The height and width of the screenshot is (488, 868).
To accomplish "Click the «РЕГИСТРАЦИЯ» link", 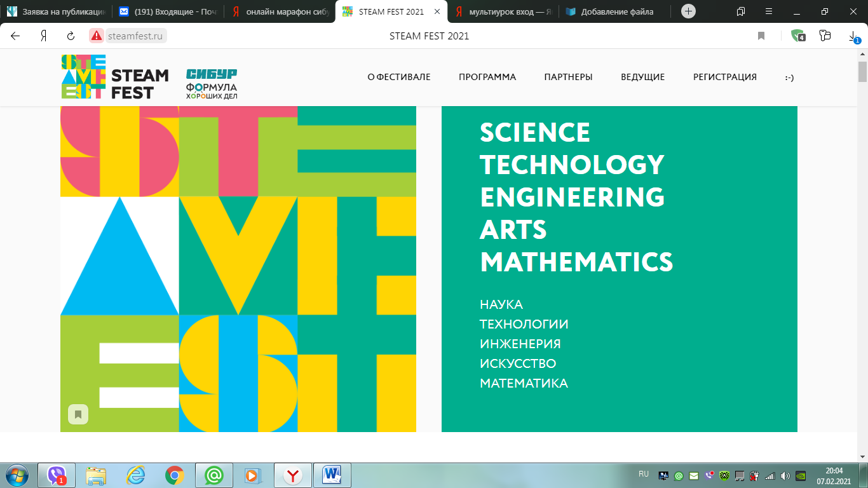I will tap(725, 77).
